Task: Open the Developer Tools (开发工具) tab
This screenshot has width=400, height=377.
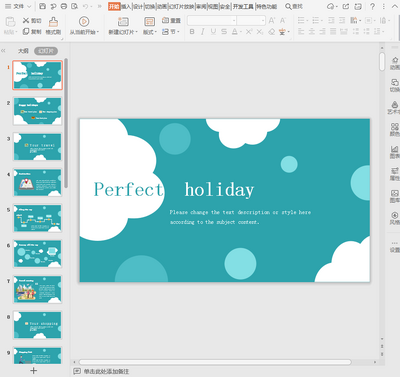Action: pos(243,6)
